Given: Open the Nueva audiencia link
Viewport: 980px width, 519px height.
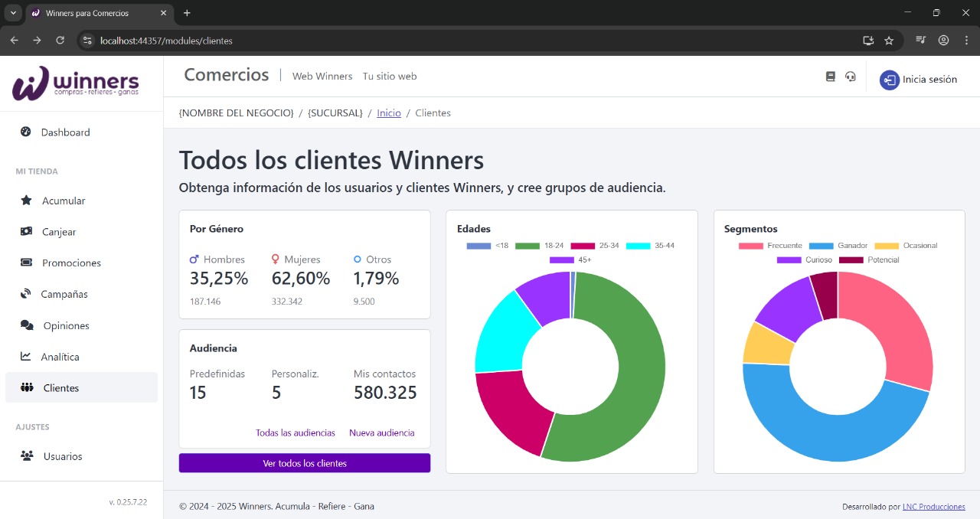Looking at the screenshot, I should click(381, 432).
